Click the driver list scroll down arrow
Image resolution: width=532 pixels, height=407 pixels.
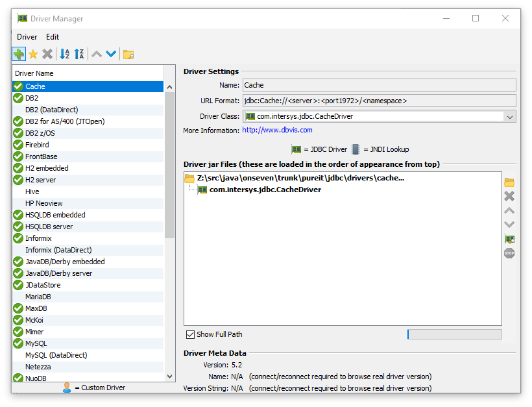(x=170, y=376)
